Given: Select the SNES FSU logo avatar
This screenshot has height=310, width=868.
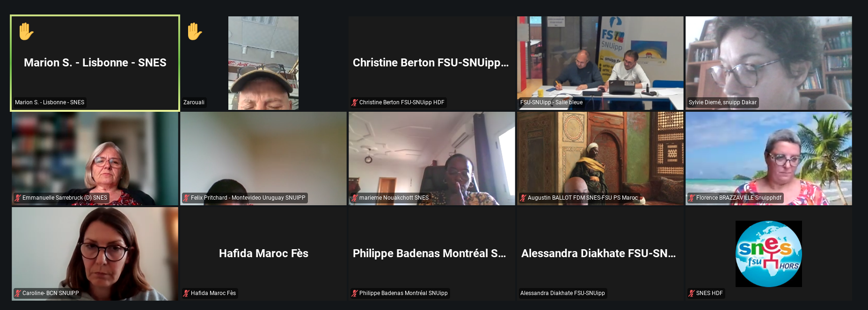Looking at the screenshot, I should coord(769,254).
